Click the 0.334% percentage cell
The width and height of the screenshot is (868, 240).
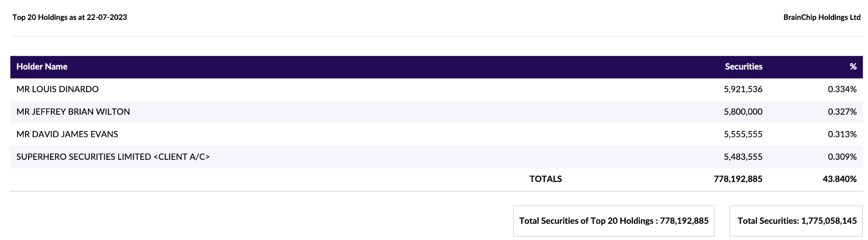coord(842,89)
